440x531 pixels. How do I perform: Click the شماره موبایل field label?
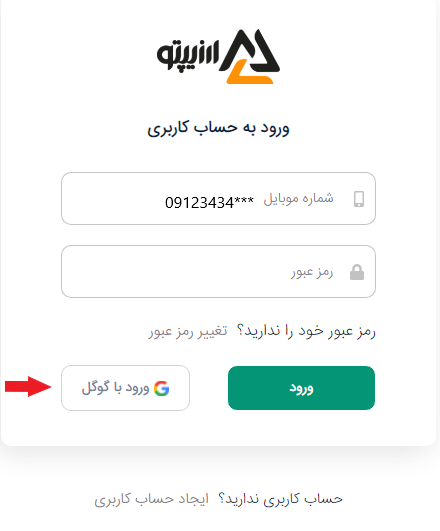pyautogui.click(x=298, y=198)
